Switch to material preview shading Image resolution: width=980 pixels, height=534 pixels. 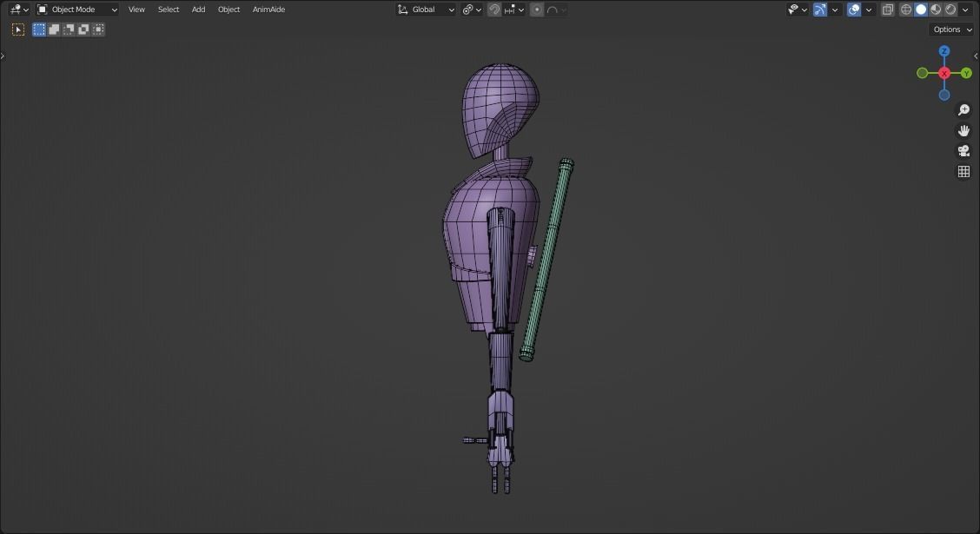coord(936,10)
